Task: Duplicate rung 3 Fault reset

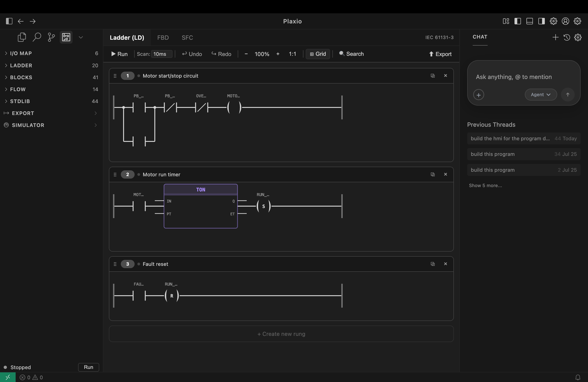Action: 433,264
